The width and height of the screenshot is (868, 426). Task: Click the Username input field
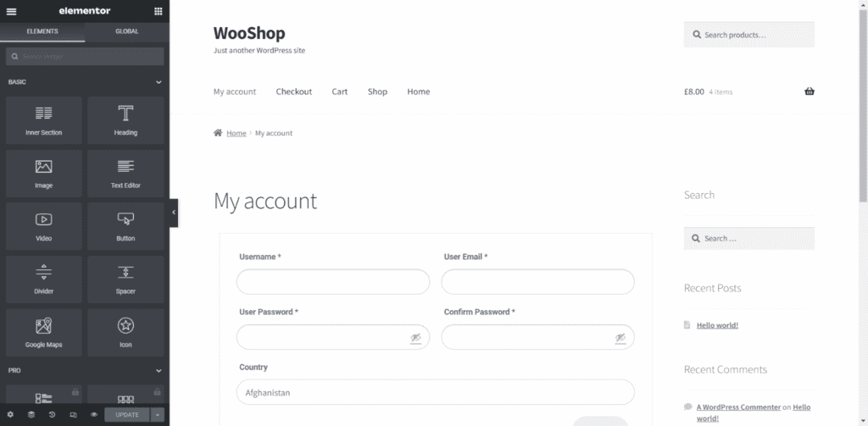pos(332,282)
